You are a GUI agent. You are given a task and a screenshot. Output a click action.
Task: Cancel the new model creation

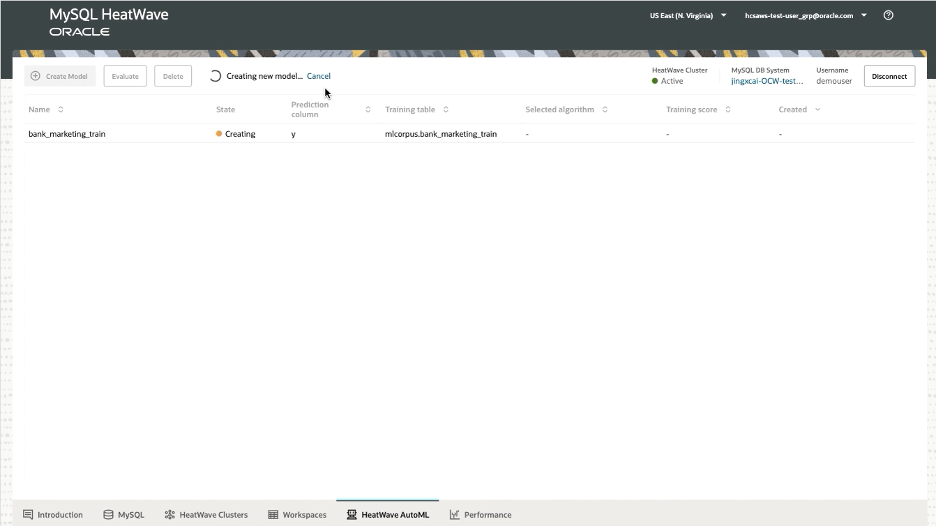[318, 76]
